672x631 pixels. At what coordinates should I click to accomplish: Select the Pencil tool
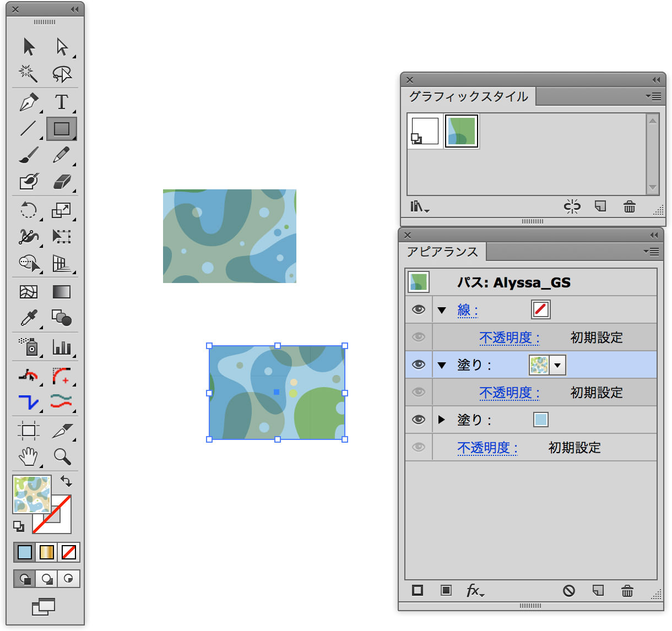(62, 155)
